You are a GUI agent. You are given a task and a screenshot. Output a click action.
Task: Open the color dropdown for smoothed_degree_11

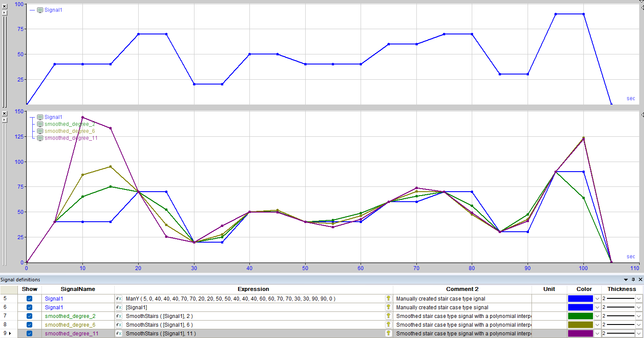597,334
